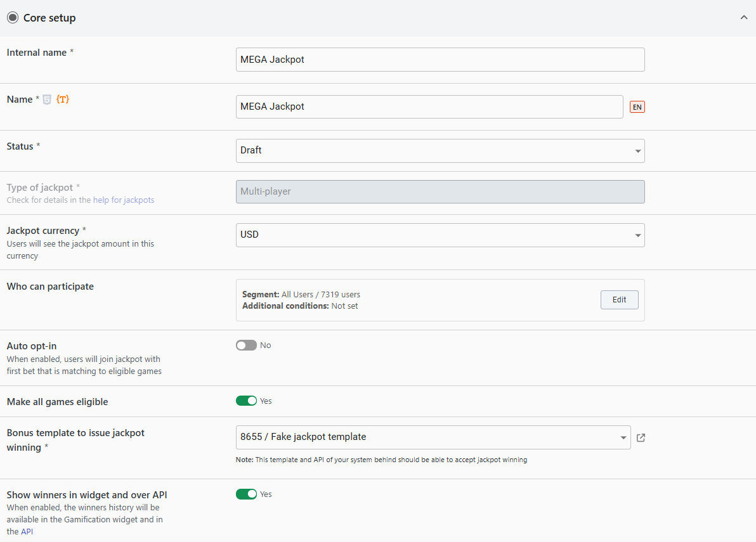Collapse the Core setup section chevron
Image resolution: width=756 pixels, height=542 pixels.
click(x=744, y=18)
